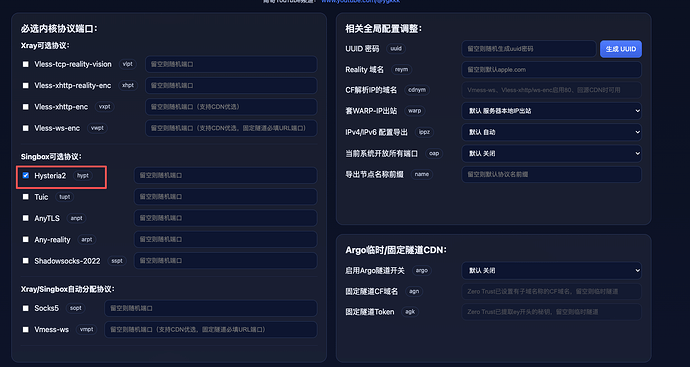This screenshot has height=367, width=690.
Task: Select the vwpt parameter badge
Action: pos(97,128)
